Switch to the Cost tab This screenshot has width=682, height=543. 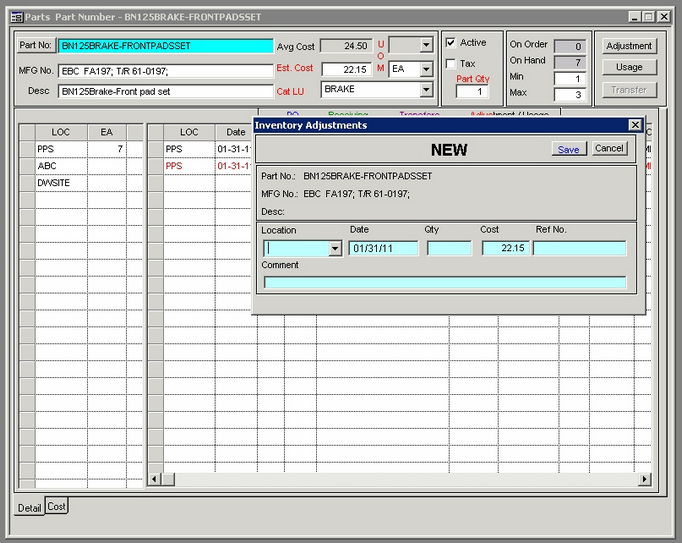(57, 507)
